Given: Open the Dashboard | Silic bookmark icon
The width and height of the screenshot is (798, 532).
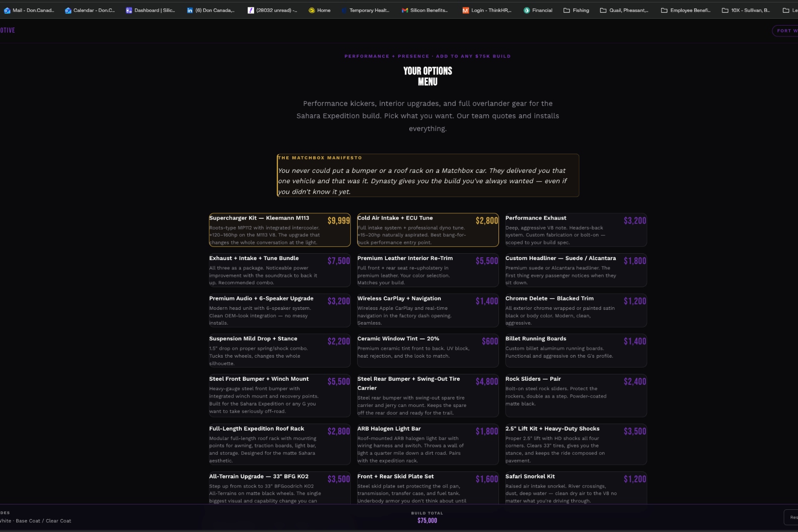Looking at the screenshot, I should pyautogui.click(x=129, y=10).
